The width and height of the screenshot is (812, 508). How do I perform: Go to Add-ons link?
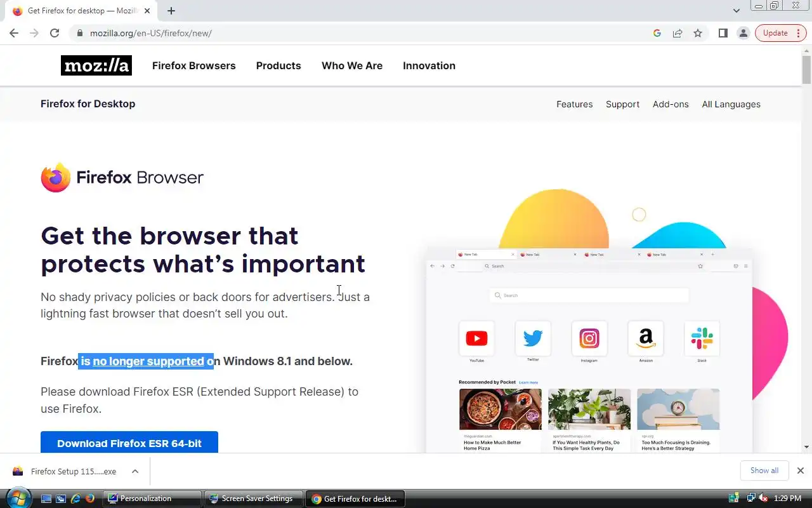tap(671, 104)
